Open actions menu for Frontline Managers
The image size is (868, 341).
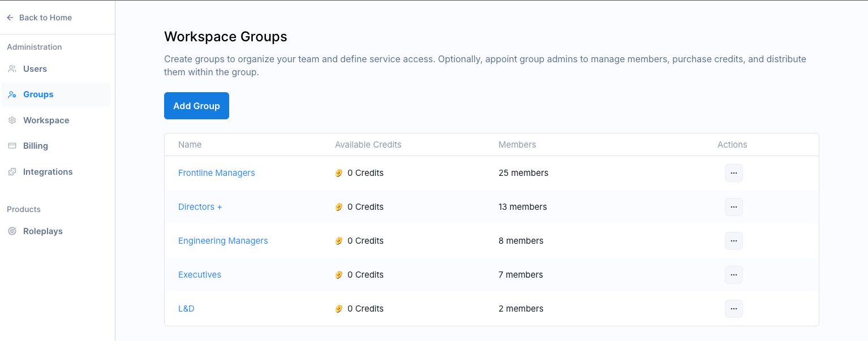(x=734, y=173)
